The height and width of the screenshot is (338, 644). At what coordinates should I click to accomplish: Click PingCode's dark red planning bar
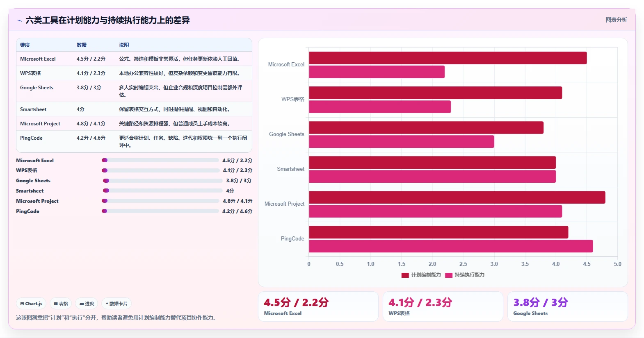pos(438,232)
